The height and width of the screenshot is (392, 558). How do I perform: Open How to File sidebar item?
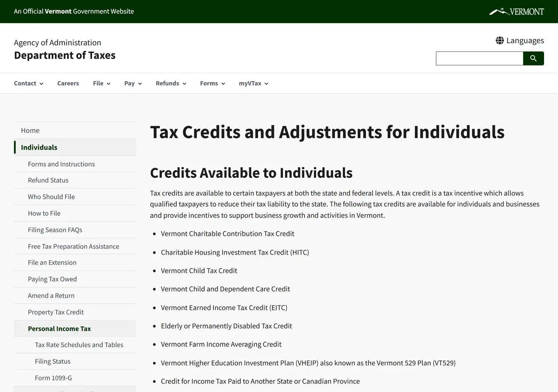pos(75,213)
